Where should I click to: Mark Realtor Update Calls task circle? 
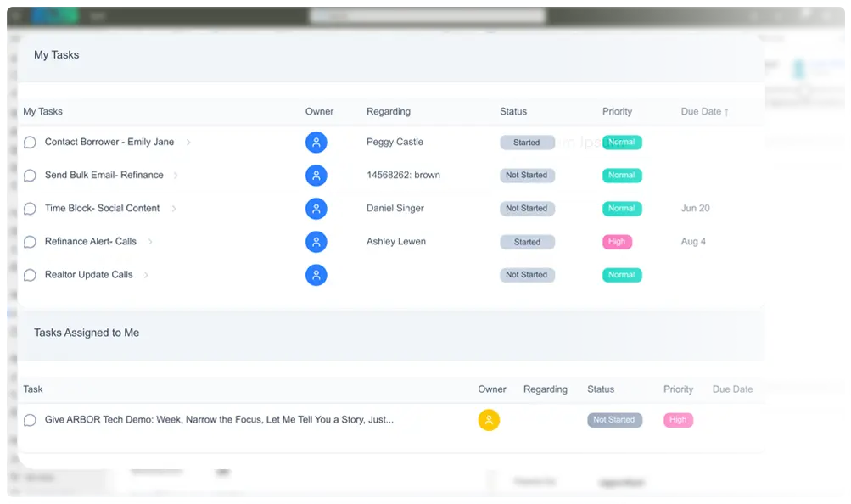pos(30,275)
